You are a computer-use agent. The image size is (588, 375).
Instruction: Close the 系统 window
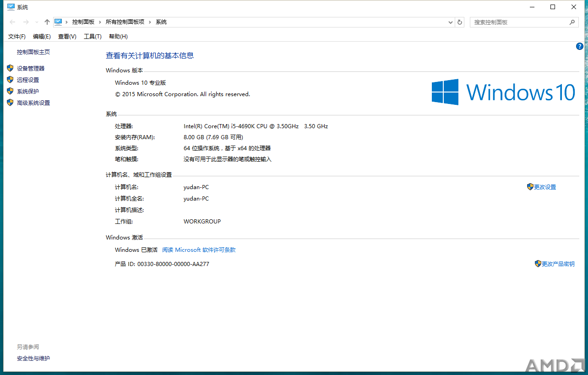tap(574, 7)
